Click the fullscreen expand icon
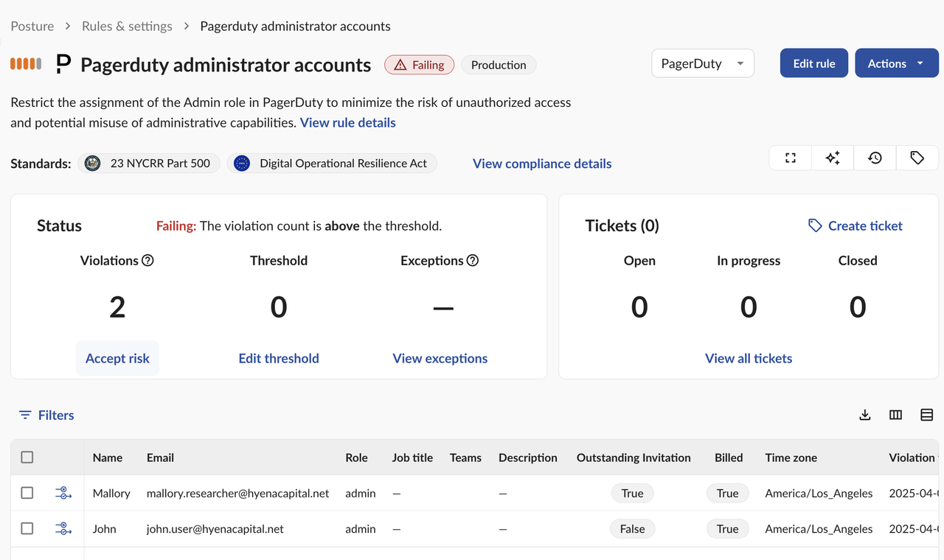944x560 pixels. 791,158
